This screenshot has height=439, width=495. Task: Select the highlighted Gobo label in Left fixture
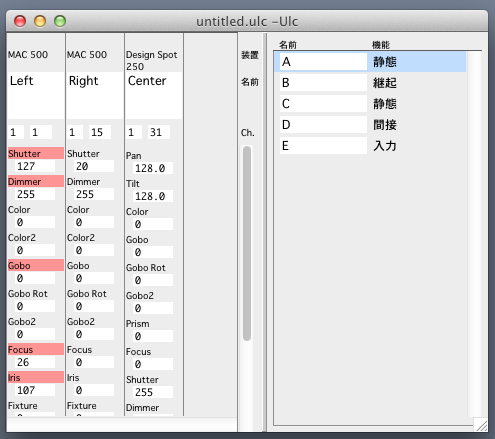click(x=36, y=265)
